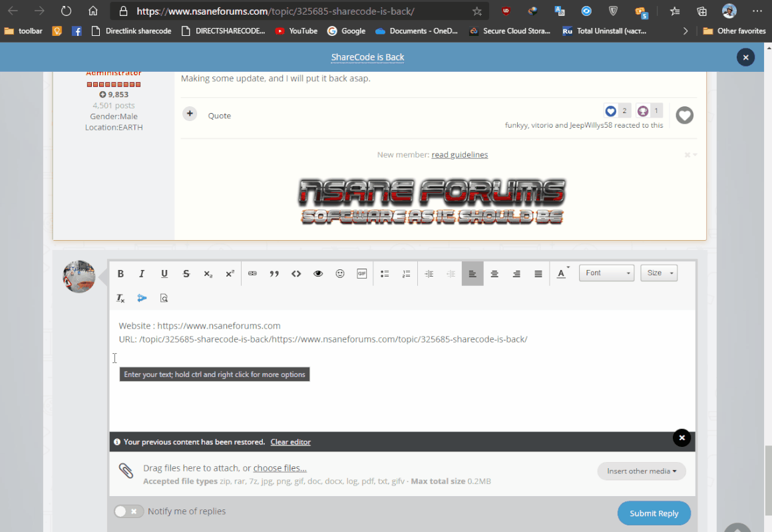Center align the text
772x532 pixels.
[x=494, y=273]
